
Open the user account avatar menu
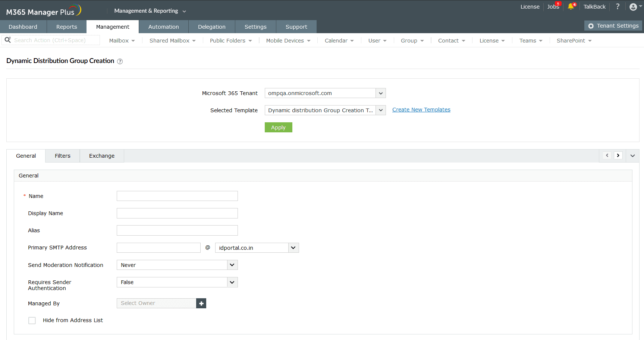pyautogui.click(x=633, y=7)
